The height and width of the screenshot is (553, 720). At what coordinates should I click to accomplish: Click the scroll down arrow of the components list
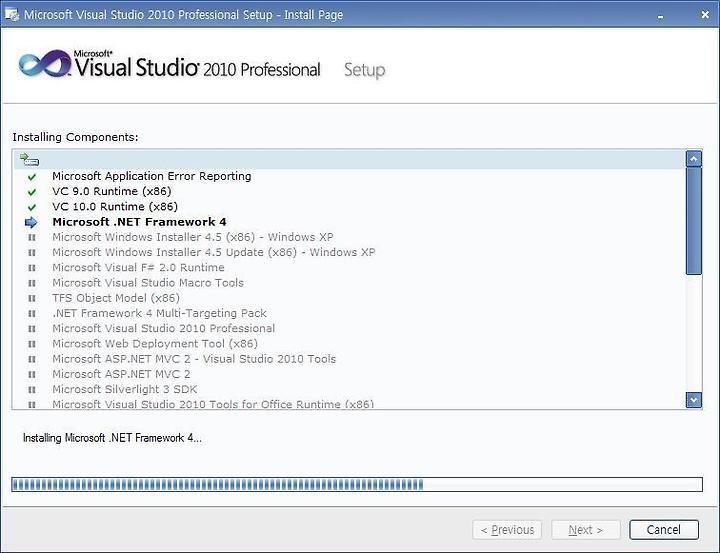pyautogui.click(x=693, y=400)
